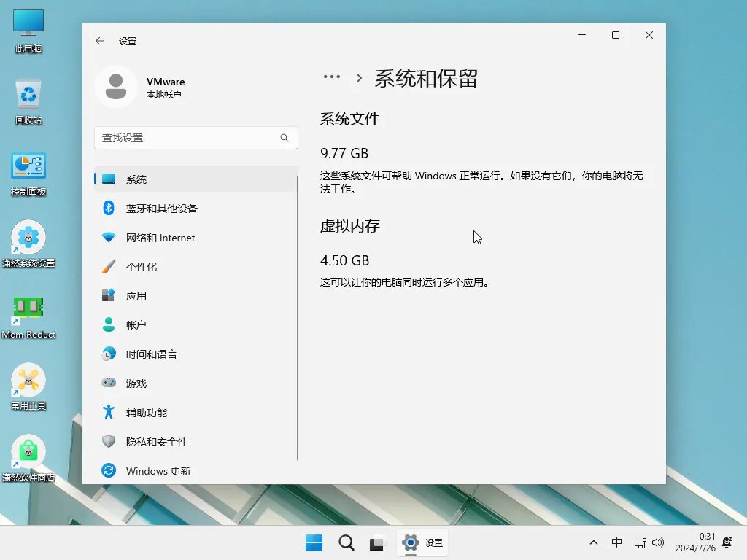Open Search from the taskbar
This screenshot has height=560, width=747.
346,542
